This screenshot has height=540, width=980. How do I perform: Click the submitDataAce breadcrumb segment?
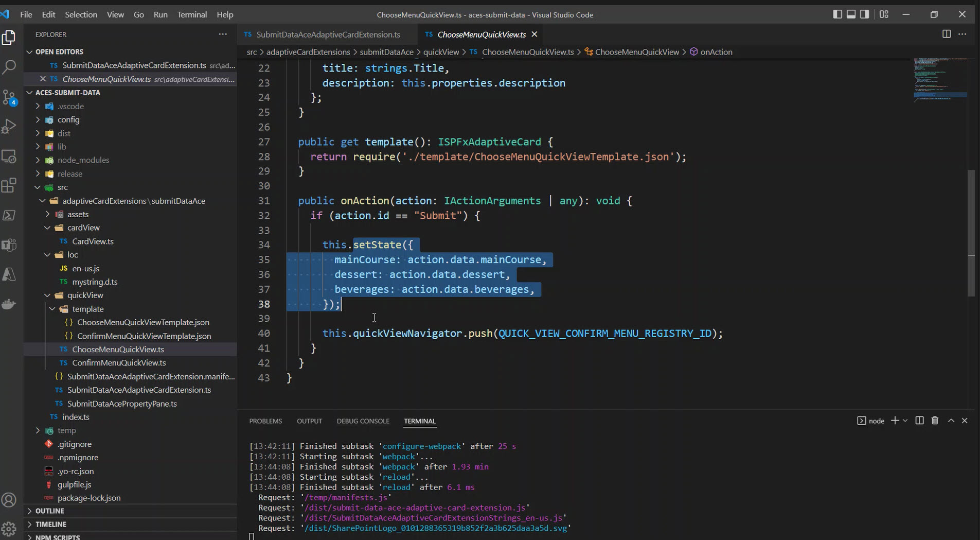point(386,52)
